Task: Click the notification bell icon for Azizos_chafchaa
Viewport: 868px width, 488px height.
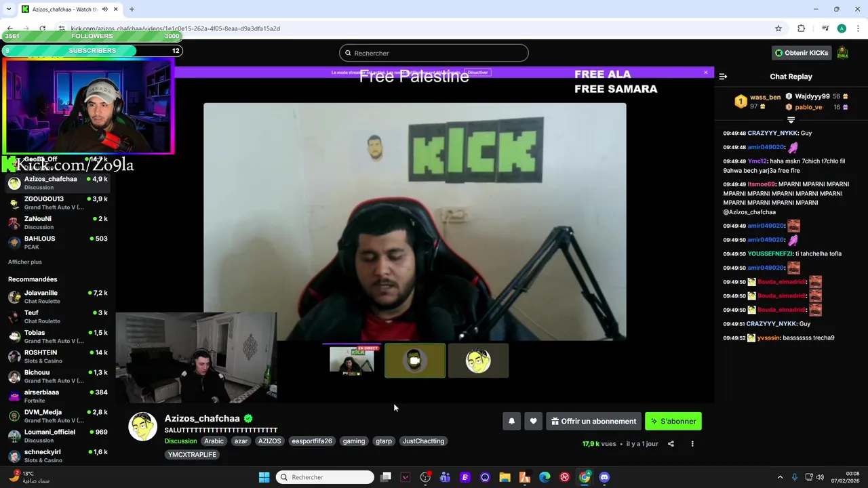Action: 511,422
